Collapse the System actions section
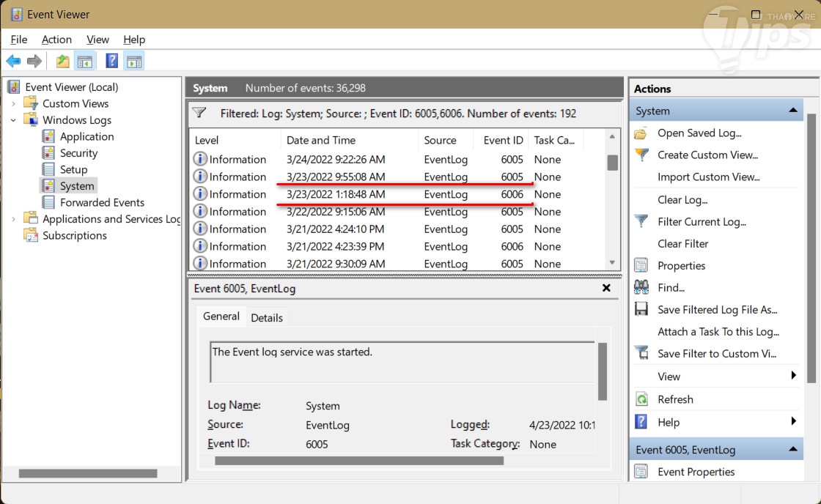This screenshot has height=504, width=821. pyautogui.click(x=792, y=111)
